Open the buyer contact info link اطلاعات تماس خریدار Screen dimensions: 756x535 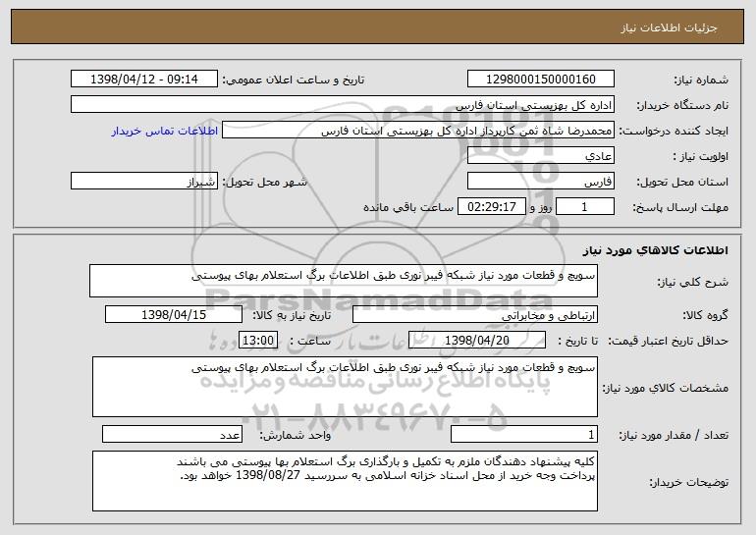click(165, 132)
